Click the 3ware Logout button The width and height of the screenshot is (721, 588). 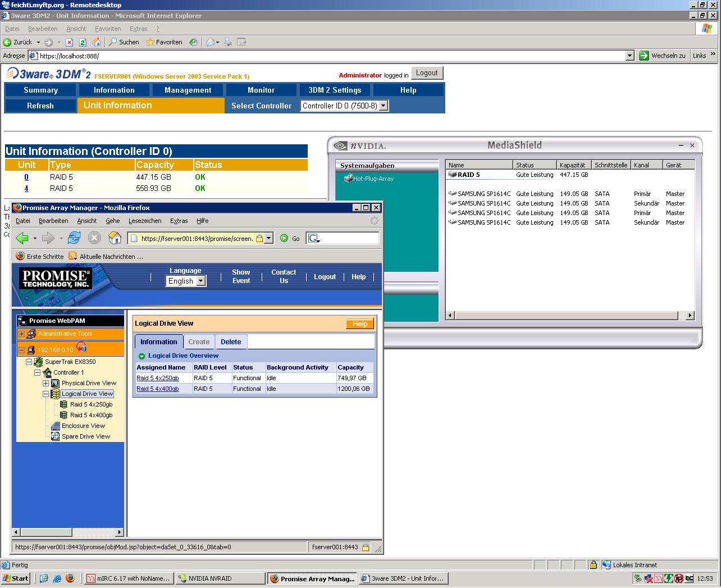[427, 73]
